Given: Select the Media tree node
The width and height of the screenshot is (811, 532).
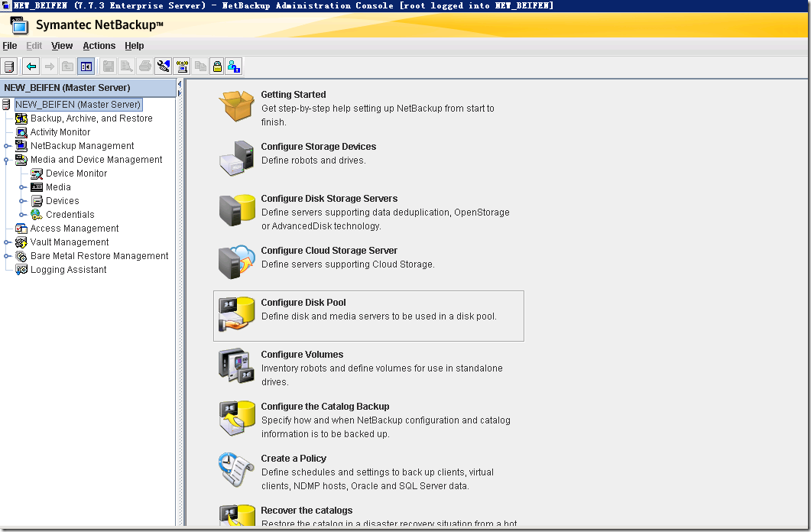Looking at the screenshot, I should (58, 187).
